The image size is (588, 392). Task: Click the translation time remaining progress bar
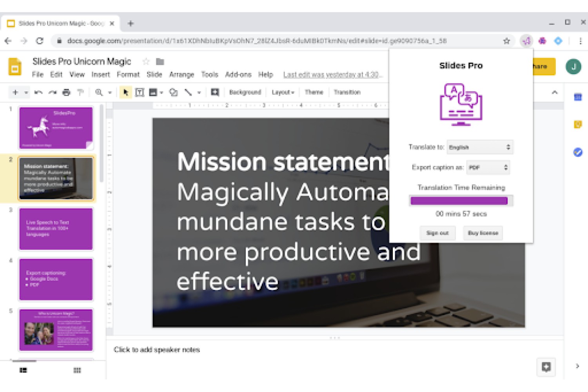point(461,201)
